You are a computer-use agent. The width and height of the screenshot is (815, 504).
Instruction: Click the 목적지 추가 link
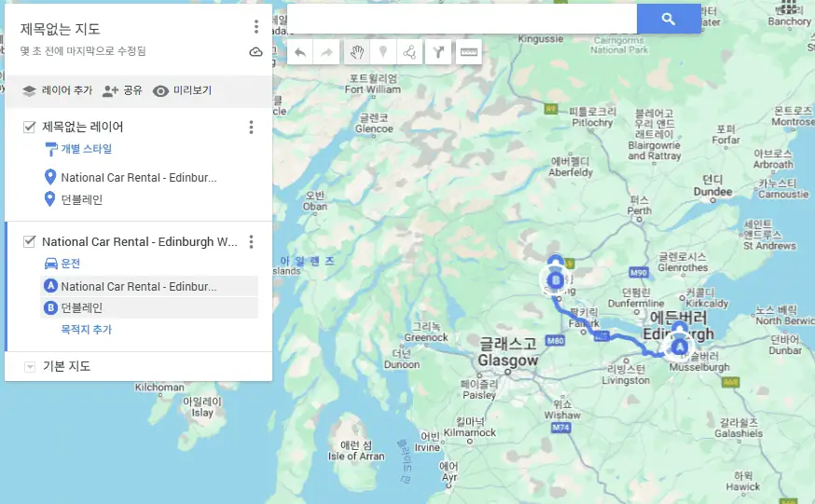click(87, 329)
